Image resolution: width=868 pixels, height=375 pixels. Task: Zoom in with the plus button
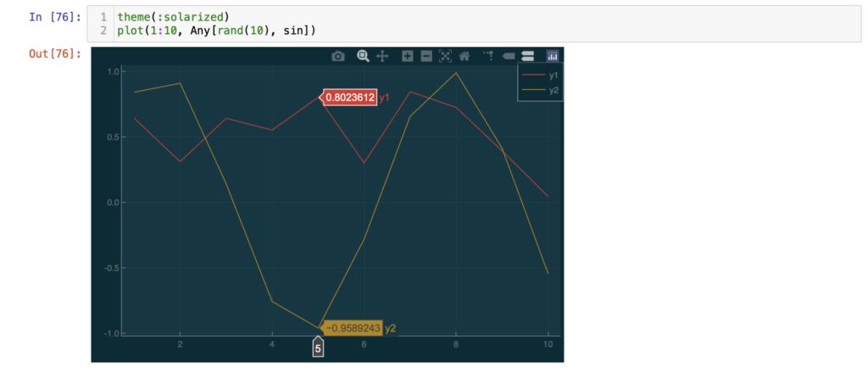(408, 56)
